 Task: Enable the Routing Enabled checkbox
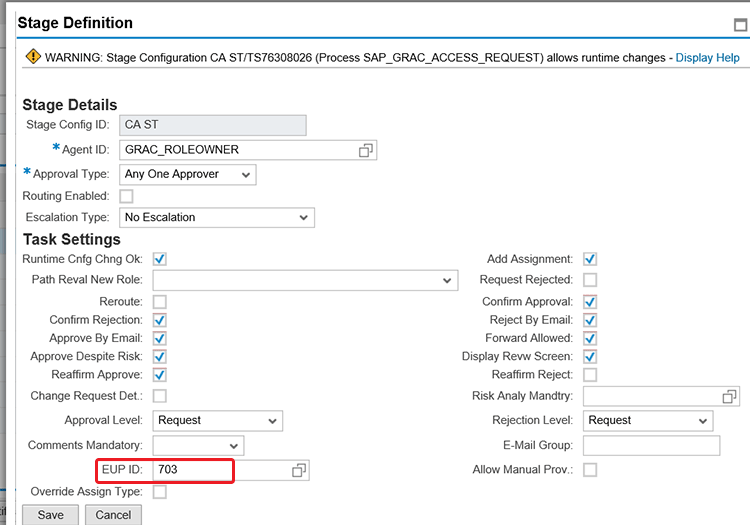(x=126, y=196)
